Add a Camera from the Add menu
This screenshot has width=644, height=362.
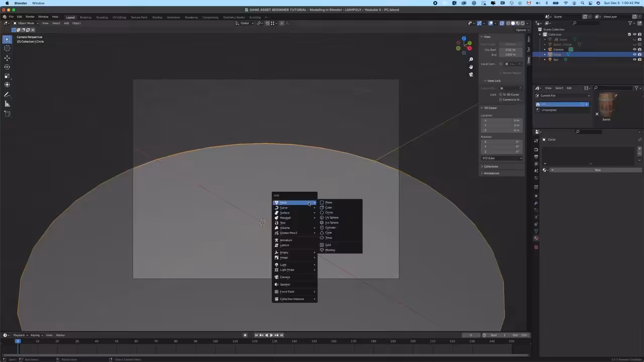[295, 277]
